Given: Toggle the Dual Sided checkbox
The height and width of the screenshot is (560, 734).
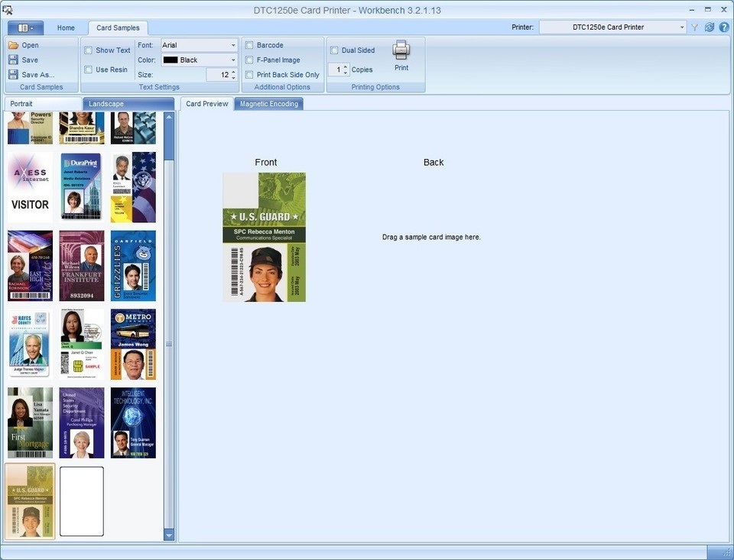Looking at the screenshot, I should 334,50.
